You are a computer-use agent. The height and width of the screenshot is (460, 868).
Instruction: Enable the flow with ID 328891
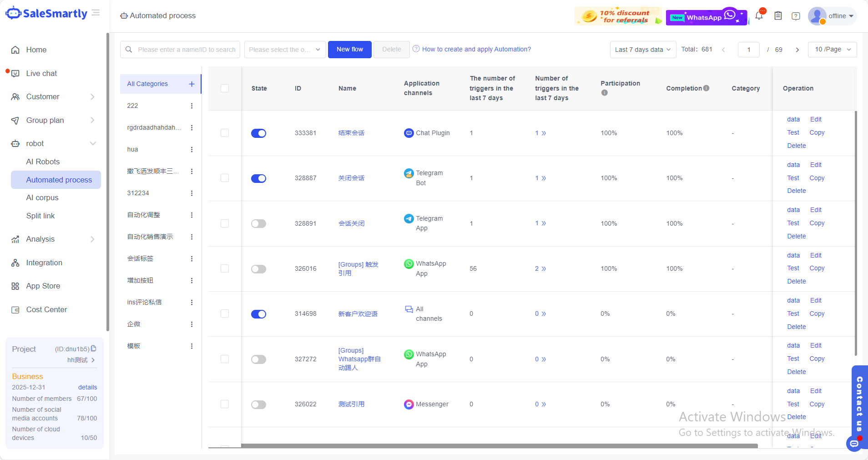pyautogui.click(x=258, y=224)
